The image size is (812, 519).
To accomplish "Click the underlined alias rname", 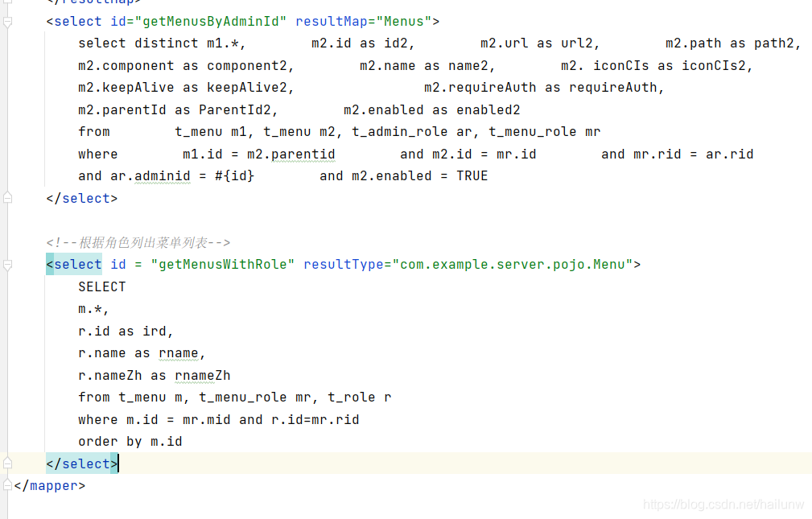I will coord(178,353).
